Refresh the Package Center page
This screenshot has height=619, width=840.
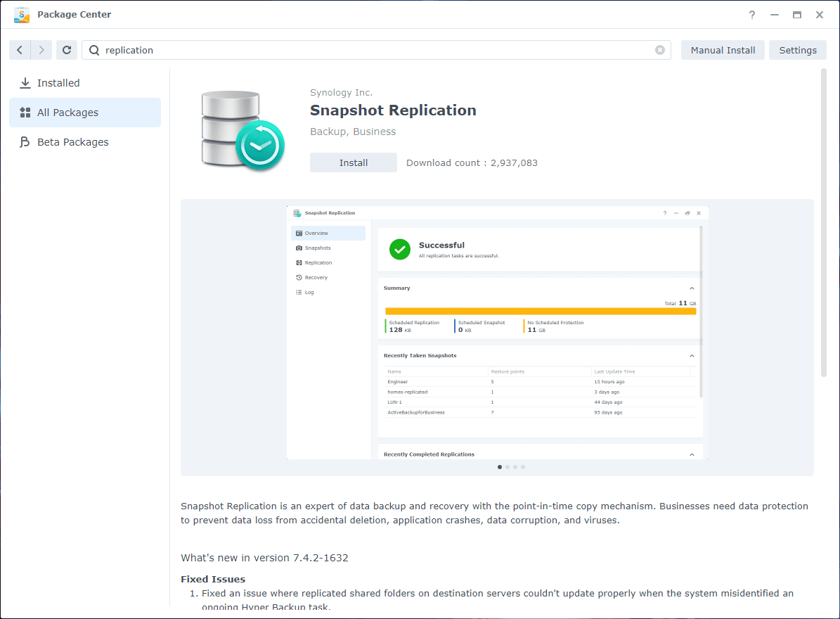pos(67,50)
